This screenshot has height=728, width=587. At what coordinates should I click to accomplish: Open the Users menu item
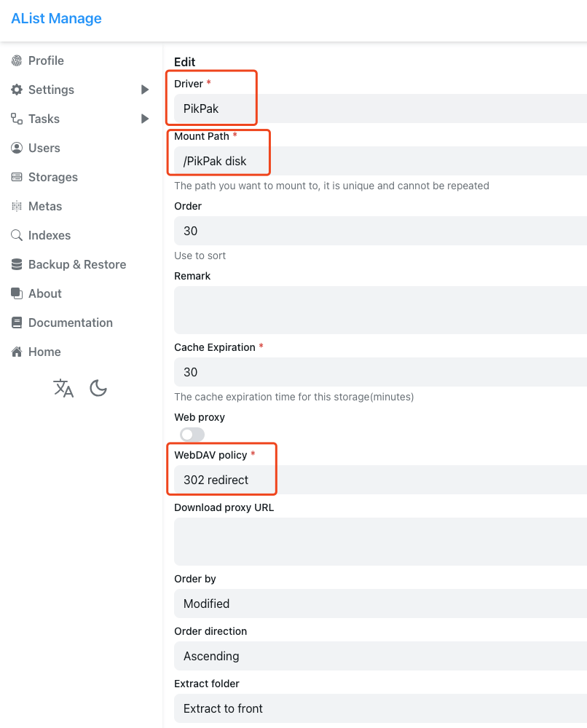44,148
